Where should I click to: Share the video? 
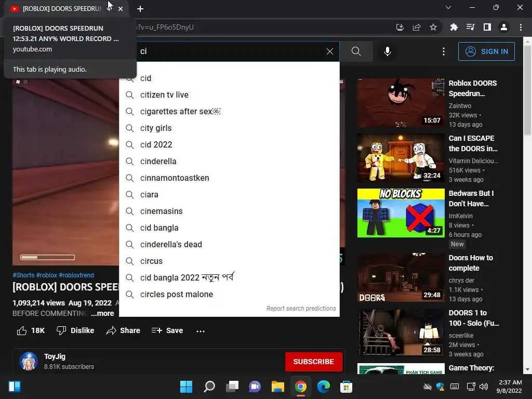[123, 330]
